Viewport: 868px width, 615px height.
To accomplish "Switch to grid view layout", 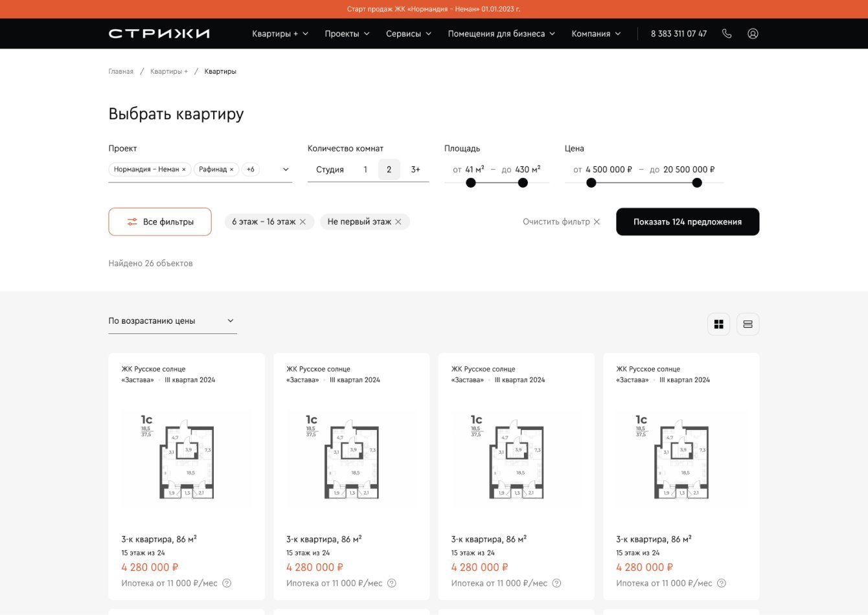I will tap(718, 324).
